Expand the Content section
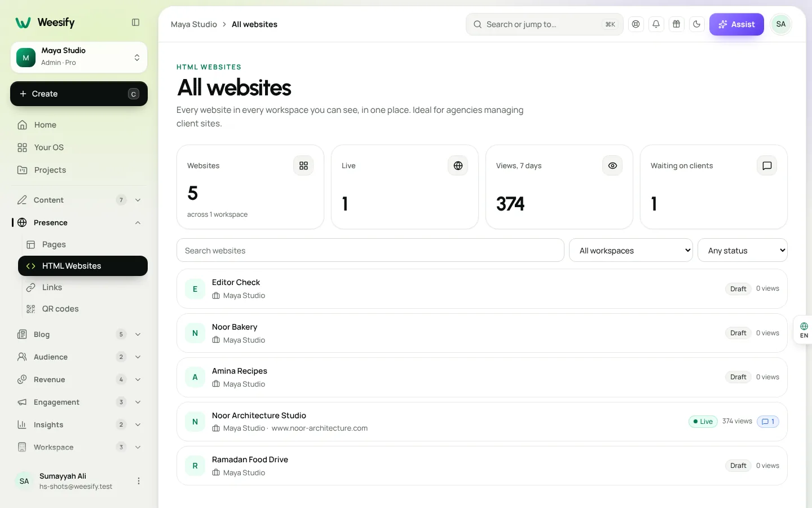812x508 pixels. point(79,200)
